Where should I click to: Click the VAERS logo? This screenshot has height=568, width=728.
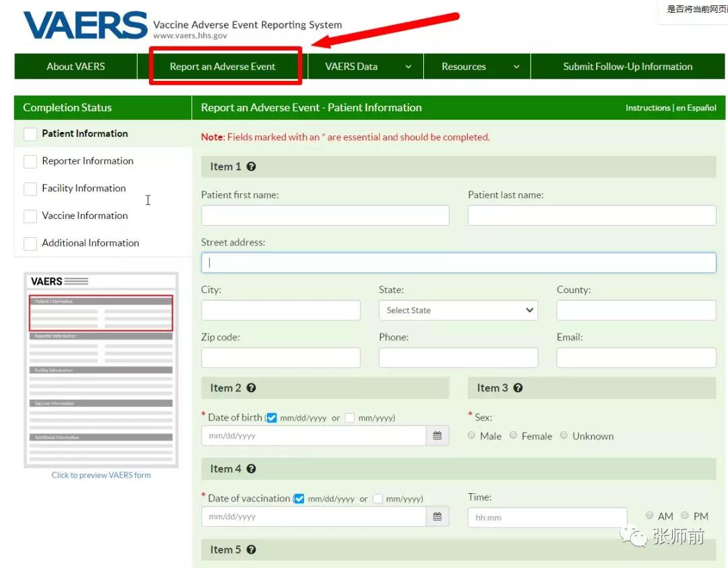[x=85, y=25]
